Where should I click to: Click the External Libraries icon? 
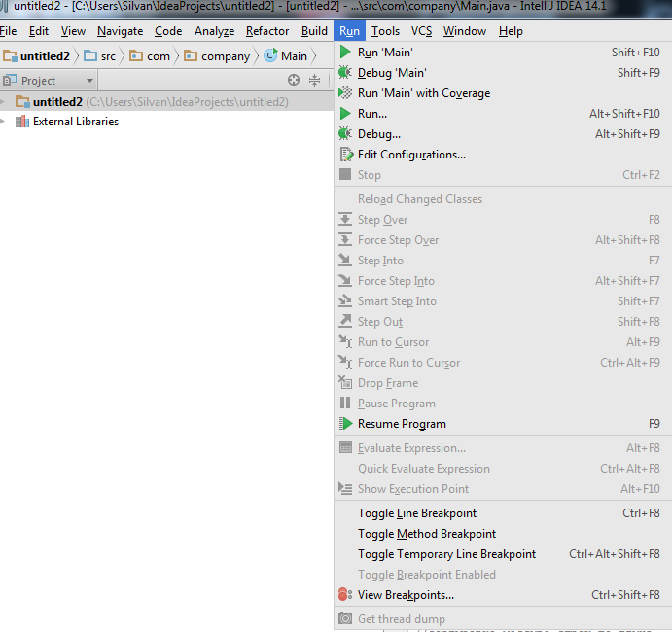22,122
